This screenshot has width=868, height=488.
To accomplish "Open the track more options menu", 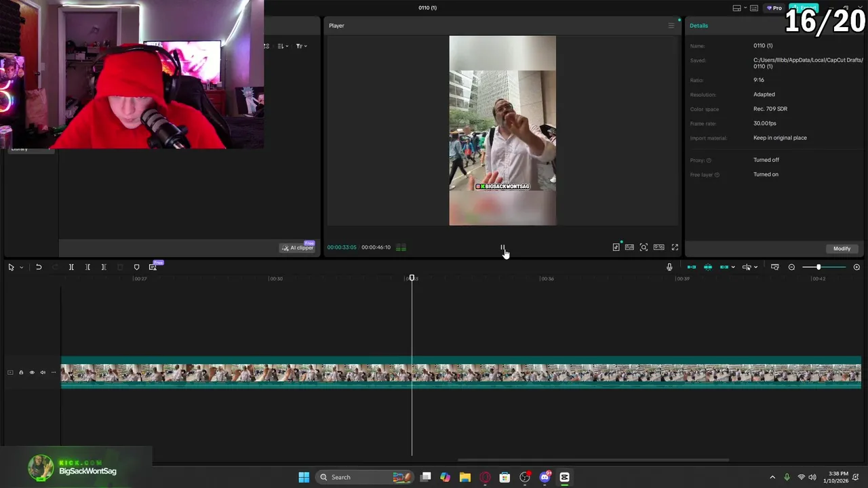I will pos(54,372).
